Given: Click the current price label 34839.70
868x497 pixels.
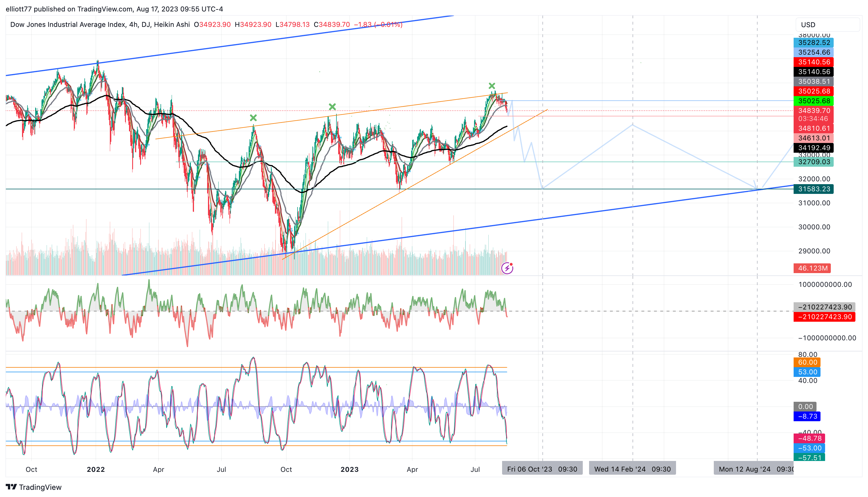Looking at the screenshot, I should click(813, 111).
